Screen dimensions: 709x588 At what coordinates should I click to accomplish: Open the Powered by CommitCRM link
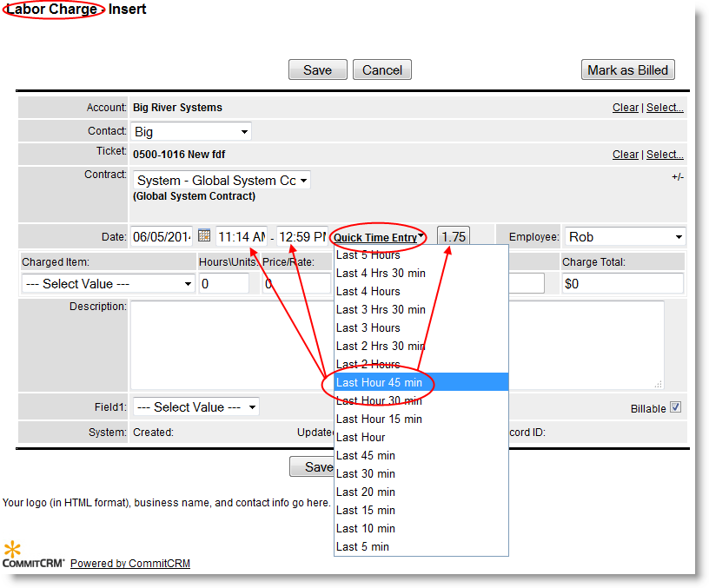click(x=130, y=564)
